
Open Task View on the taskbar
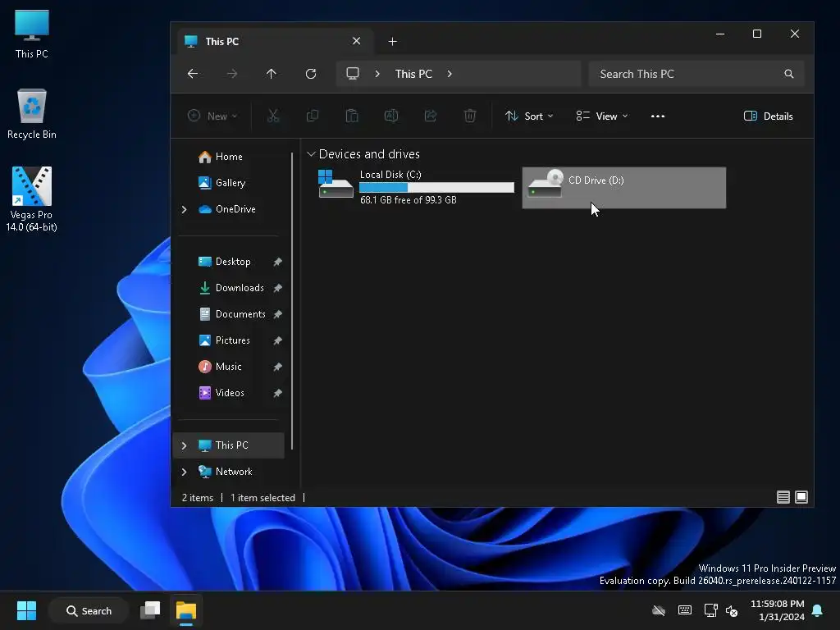150,610
